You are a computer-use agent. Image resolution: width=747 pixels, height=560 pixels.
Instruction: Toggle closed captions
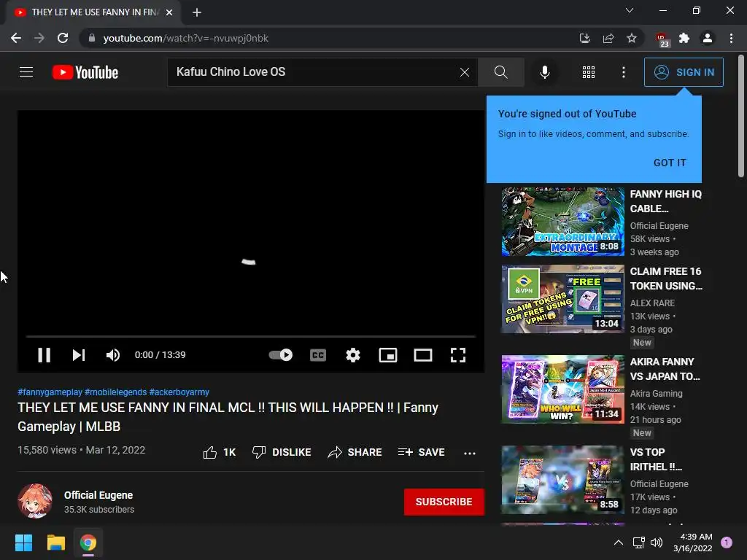click(318, 355)
